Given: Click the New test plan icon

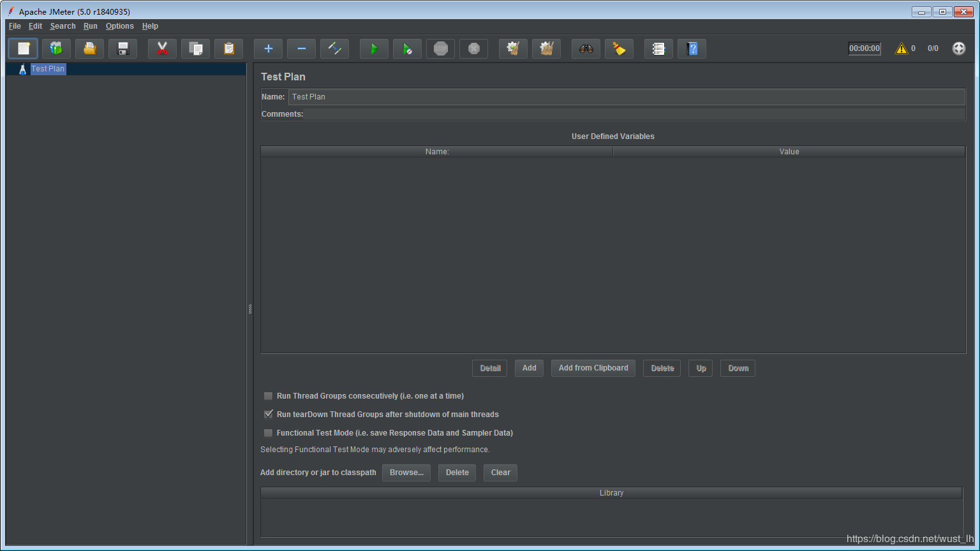Looking at the screenshot, I should [23, 48].
